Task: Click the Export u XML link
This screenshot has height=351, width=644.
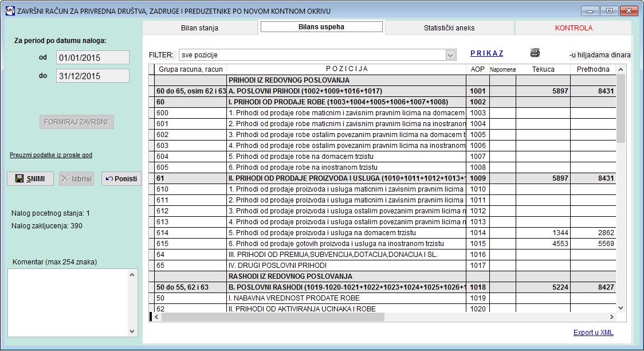Action: [x=594, y=333]
